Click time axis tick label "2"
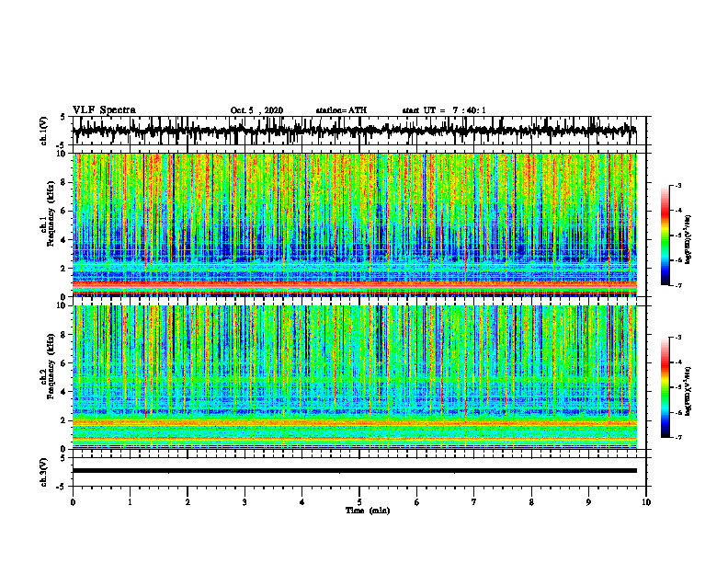The image size is (728, 563). (188, 502)
